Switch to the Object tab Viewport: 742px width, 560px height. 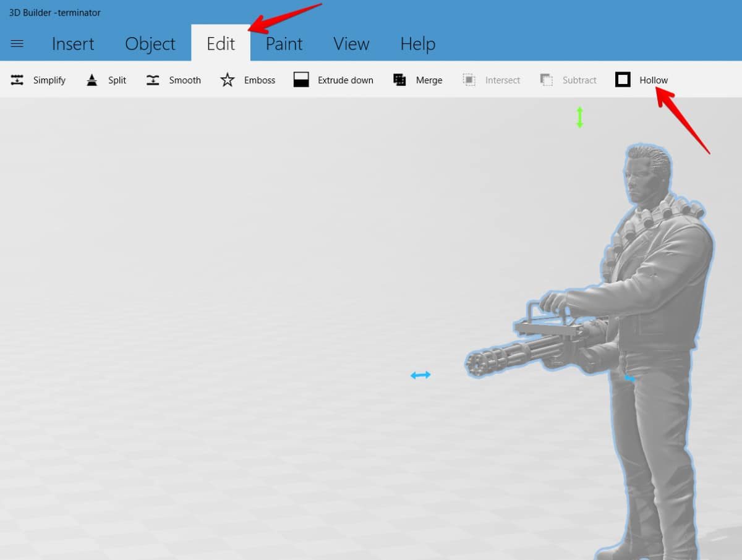tap(150, 44)
